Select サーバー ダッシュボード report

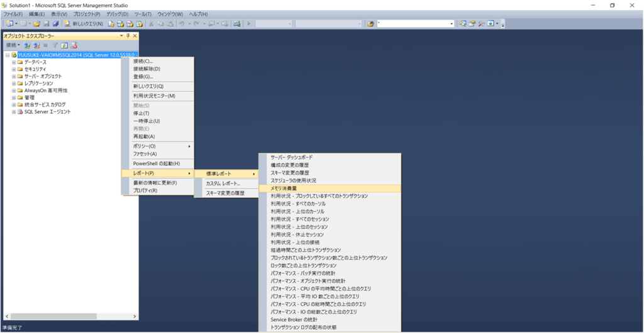point(330,157)
